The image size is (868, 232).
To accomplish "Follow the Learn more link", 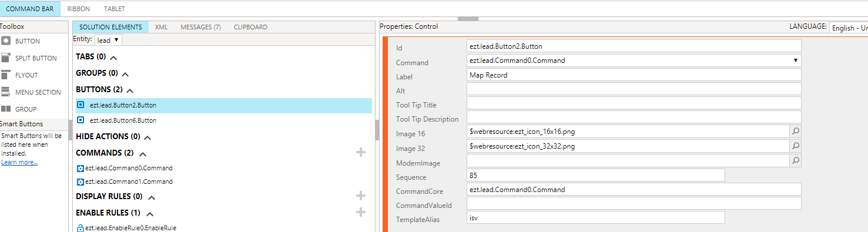I will (x=19, y=162).
